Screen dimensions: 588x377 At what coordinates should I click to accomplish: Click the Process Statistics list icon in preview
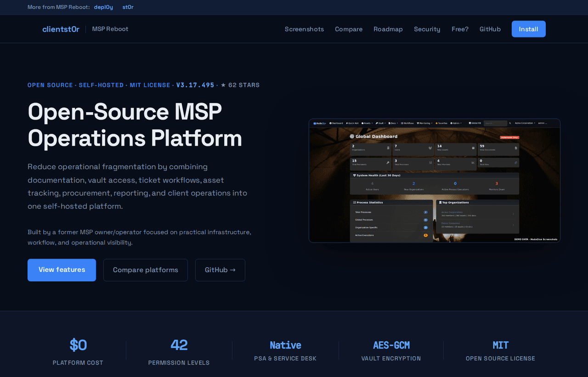coord(355,202)
